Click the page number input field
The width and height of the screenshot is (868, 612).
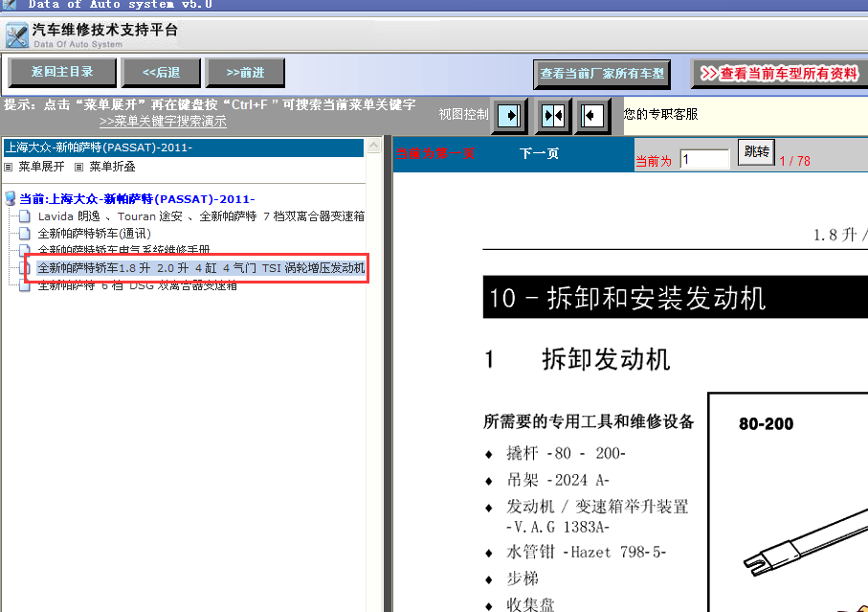coord(704,160)
